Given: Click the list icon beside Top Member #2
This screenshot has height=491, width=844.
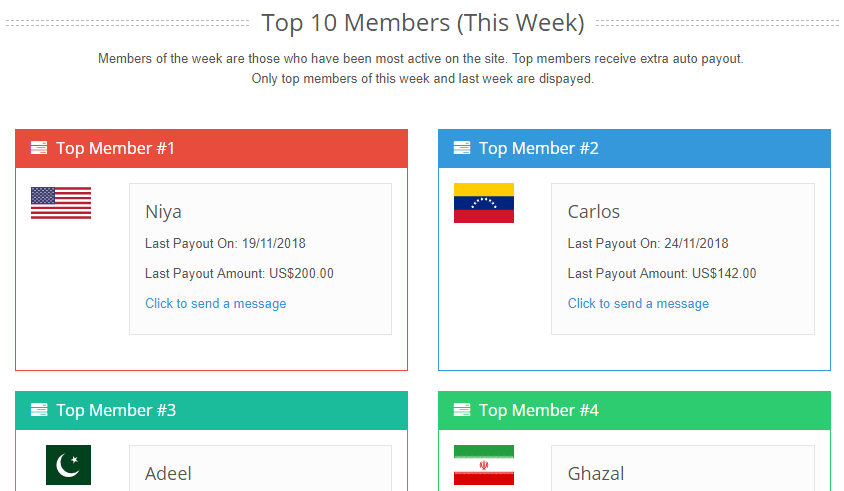Looking at the screenshot, I should [462, 148].
